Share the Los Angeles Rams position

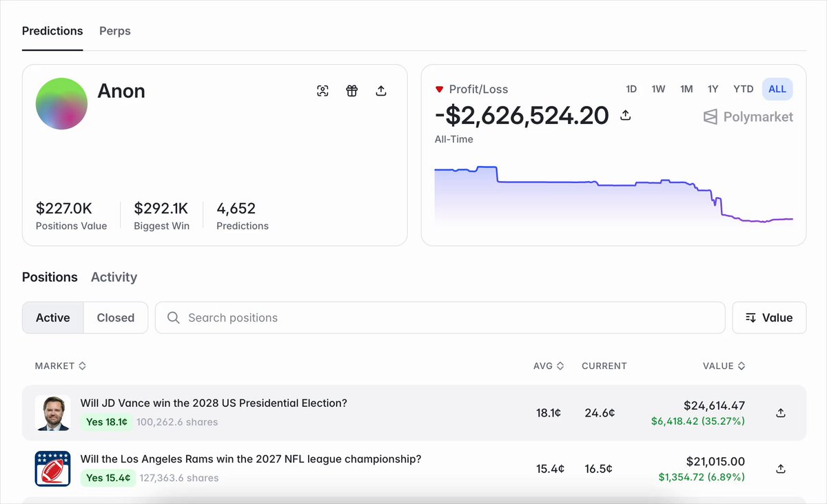click(x=781, y=469)
